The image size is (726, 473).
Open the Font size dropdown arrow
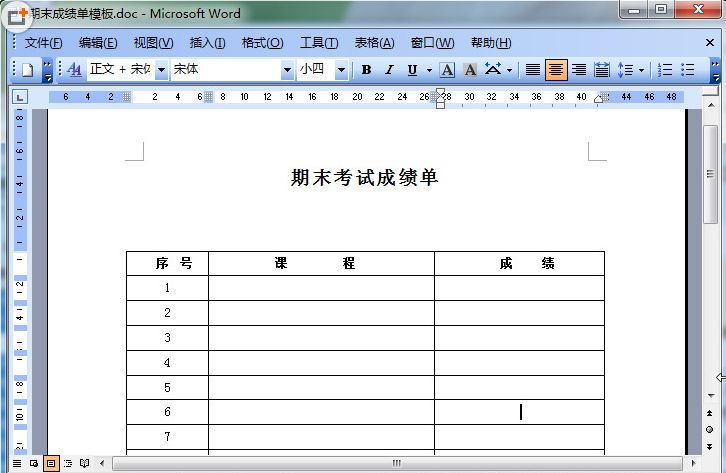(341, 70)
